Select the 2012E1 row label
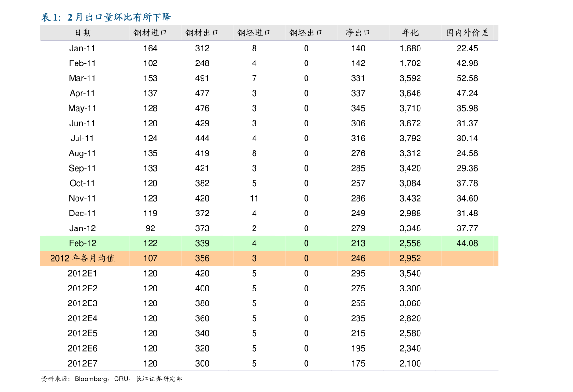The width and height of the screenshot is (573, 392). point(83,273)
